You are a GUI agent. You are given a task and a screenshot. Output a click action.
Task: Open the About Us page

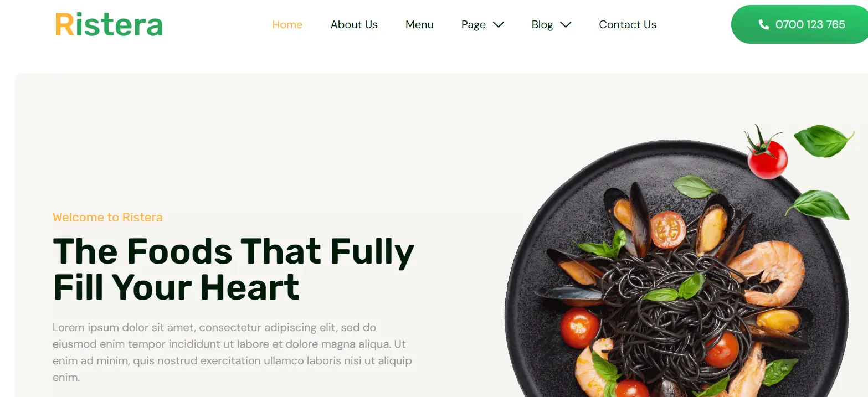pyautogui.click(x=354, y=24)
